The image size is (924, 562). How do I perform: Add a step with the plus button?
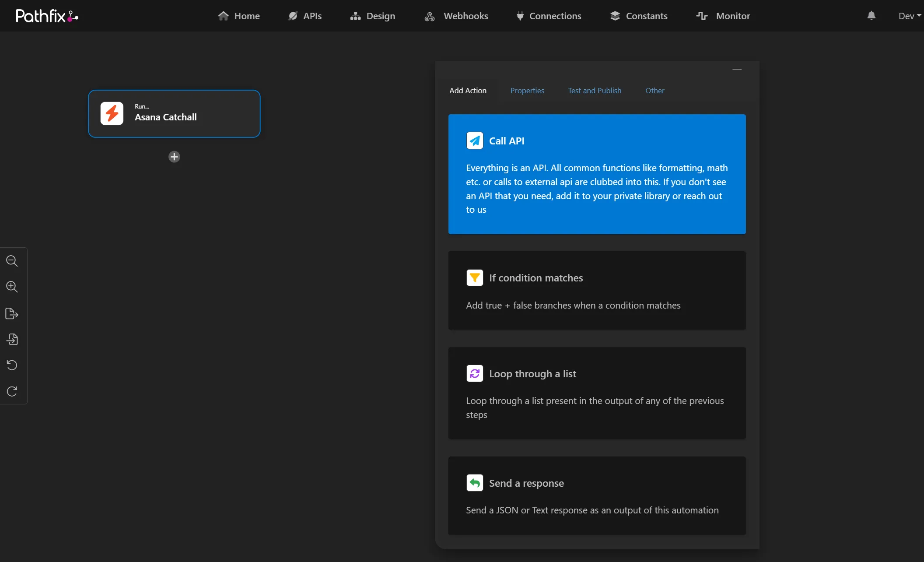pos(174,157)
